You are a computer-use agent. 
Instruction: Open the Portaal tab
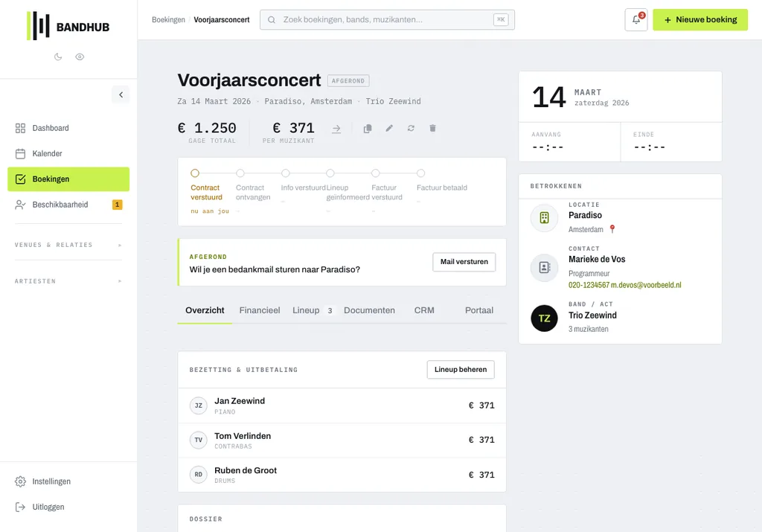pyautogui.click(x=479, y=310)
